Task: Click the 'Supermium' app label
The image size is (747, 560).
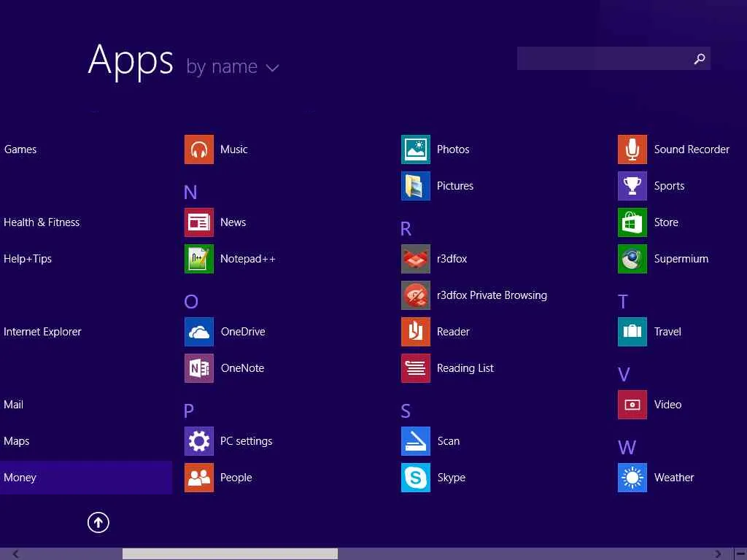Action: (x=681, y=259)
